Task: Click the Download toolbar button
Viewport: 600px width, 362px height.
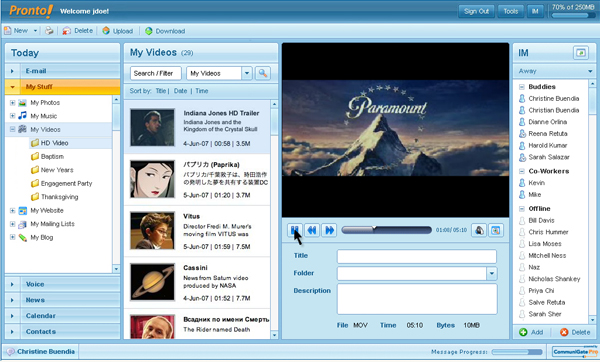Action: tap(165, 31)
